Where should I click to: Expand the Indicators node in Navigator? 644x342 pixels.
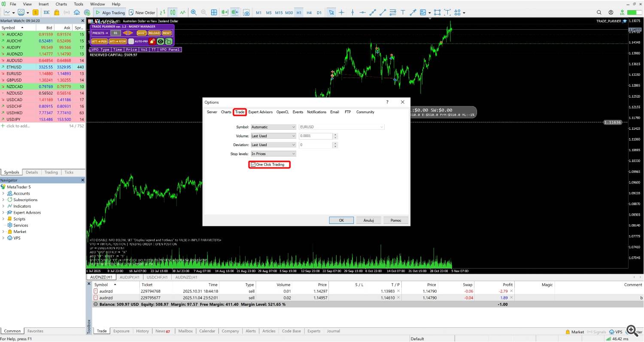coord(3,206)
